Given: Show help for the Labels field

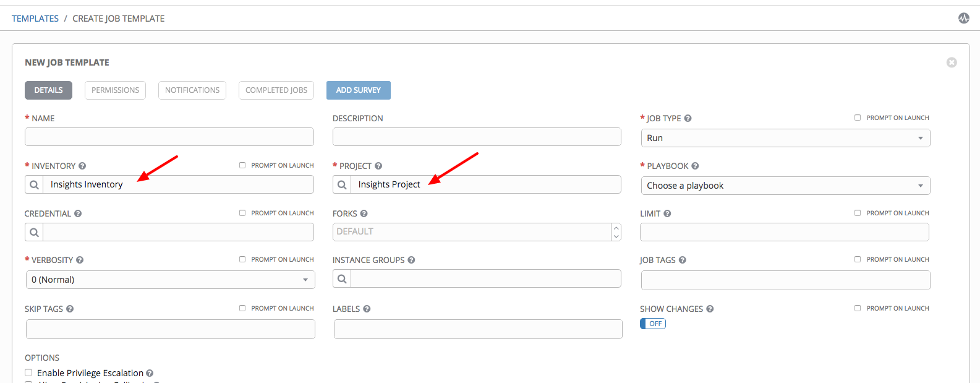Looking at the screenshot, I should (x=367, y=309).
